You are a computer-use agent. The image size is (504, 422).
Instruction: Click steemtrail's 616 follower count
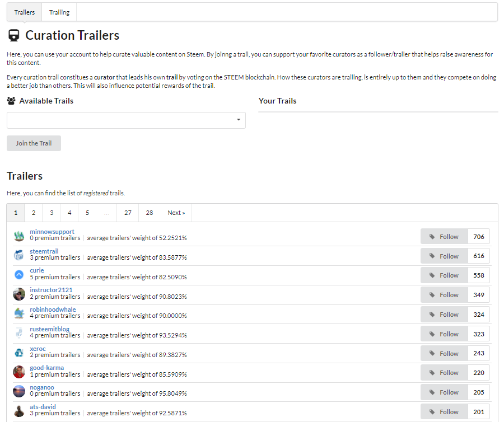click(x=479, y=256)
